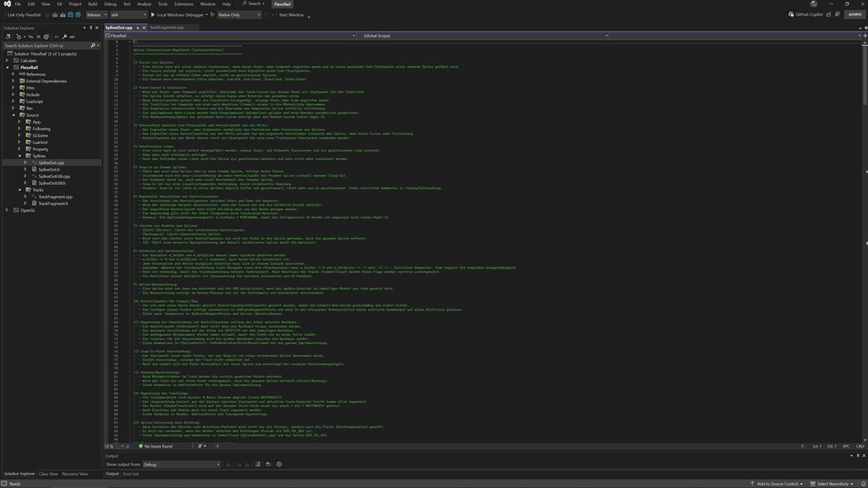The width and height of the screenshot is (868, 488).
Task: Open the Release configuration dropdown
Action: pyautogui.click(x=97, y=15)
